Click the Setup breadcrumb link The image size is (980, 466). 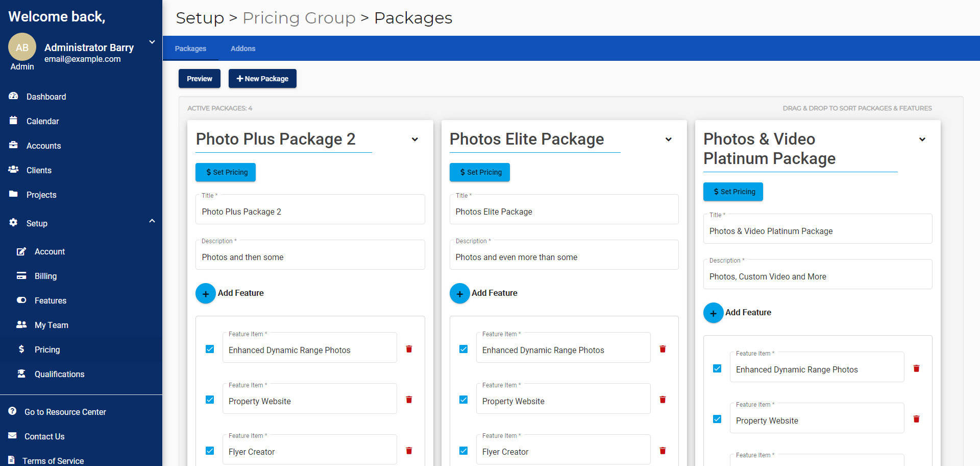point(200,18)
